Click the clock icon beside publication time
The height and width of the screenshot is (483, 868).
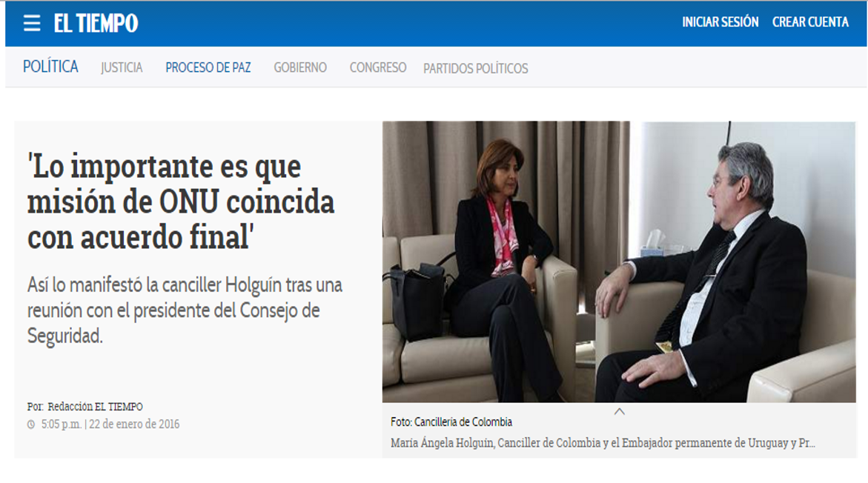[31, 424]
